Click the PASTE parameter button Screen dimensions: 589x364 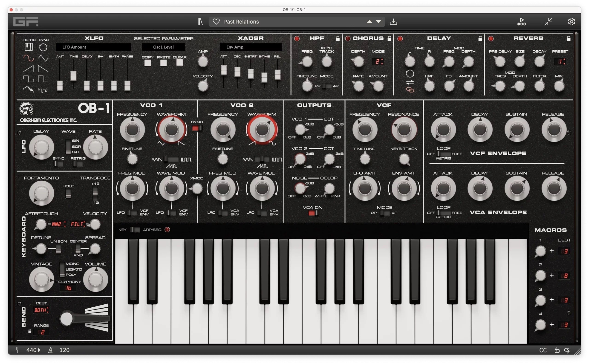point(163,63)
